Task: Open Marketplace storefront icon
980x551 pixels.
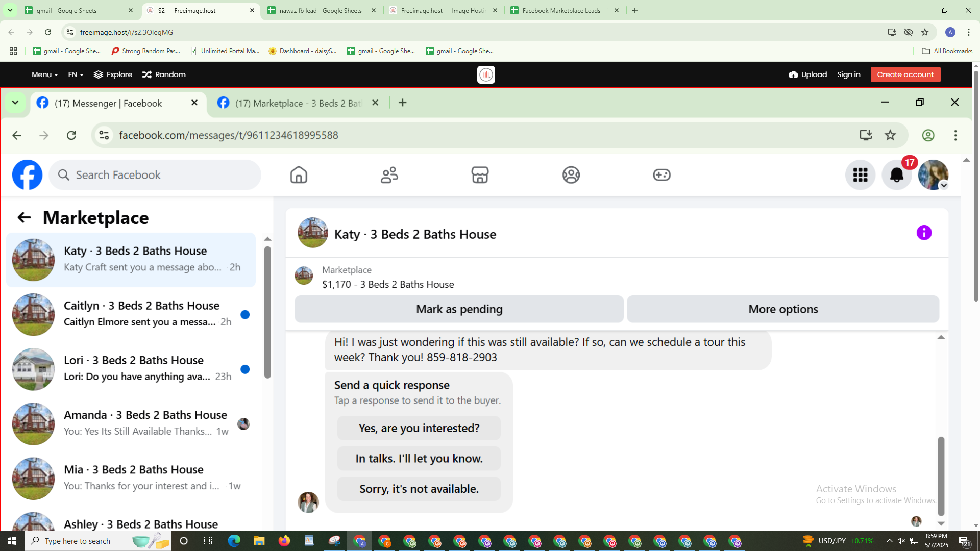Action: click(480, 175)
